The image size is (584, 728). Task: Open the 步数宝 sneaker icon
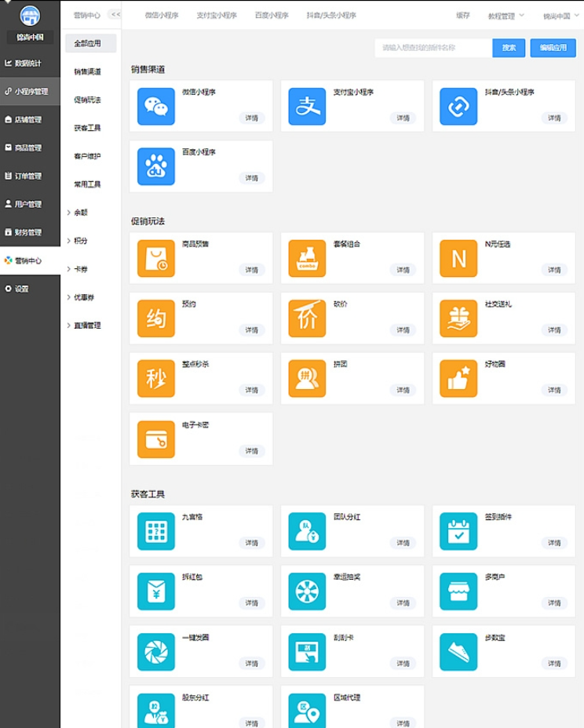458,652
